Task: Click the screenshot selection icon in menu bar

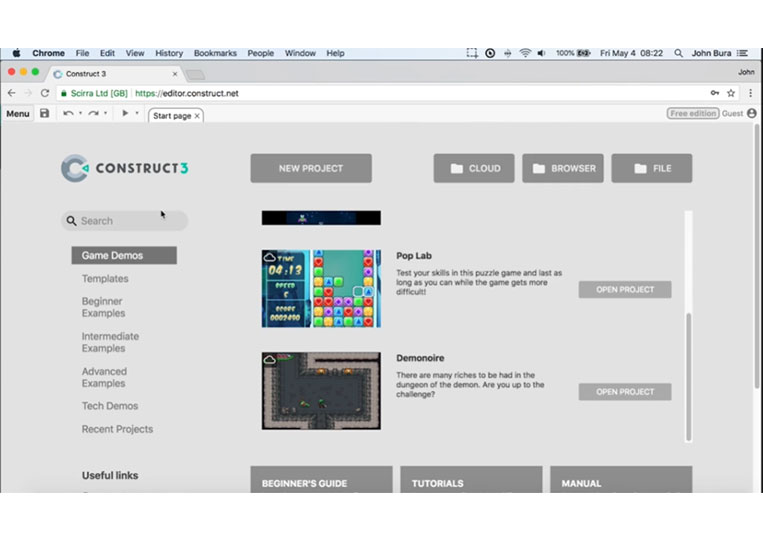Action: pos(472,53)
